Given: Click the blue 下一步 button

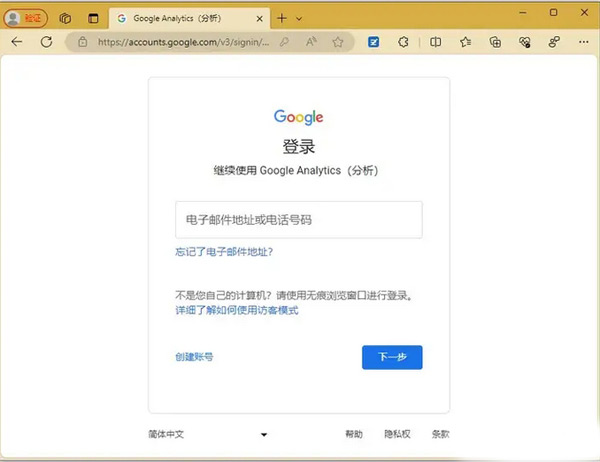Looking at the screenshot, I should pos(392,357).
